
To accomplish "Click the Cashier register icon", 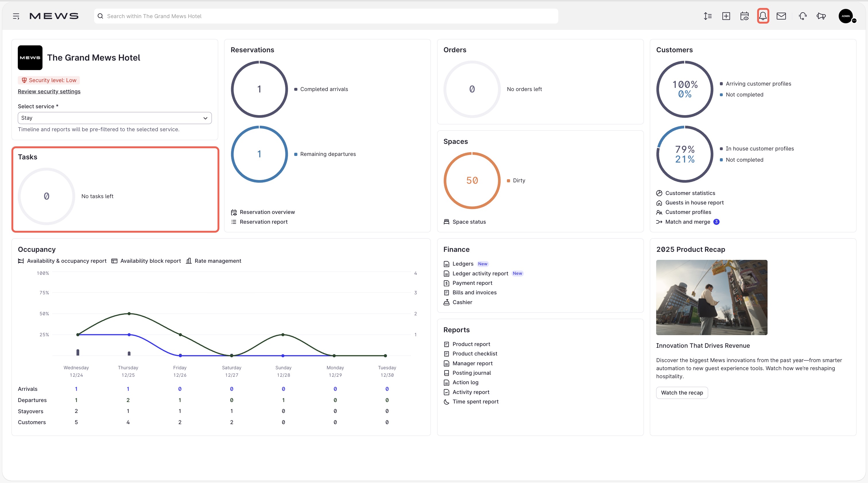I will [446, 302].
